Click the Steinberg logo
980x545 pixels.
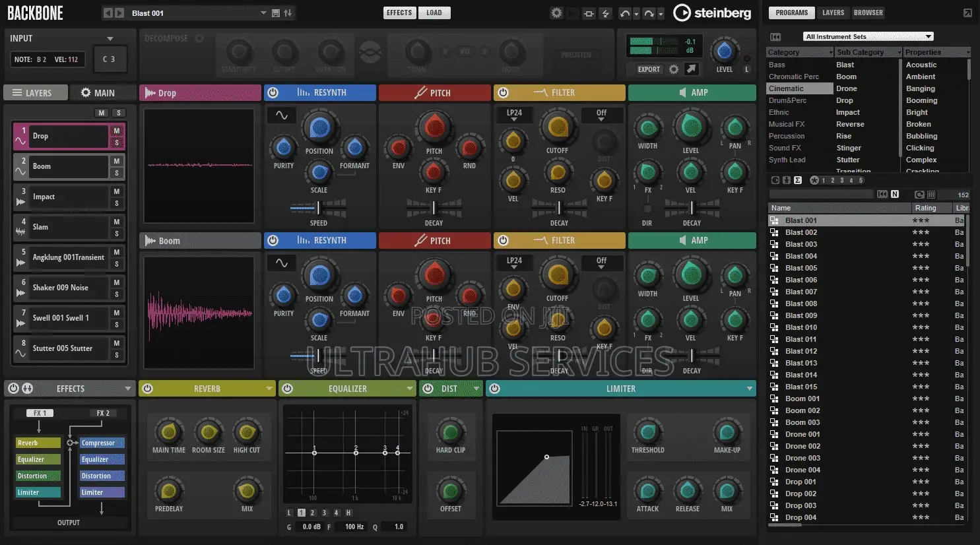712,13
